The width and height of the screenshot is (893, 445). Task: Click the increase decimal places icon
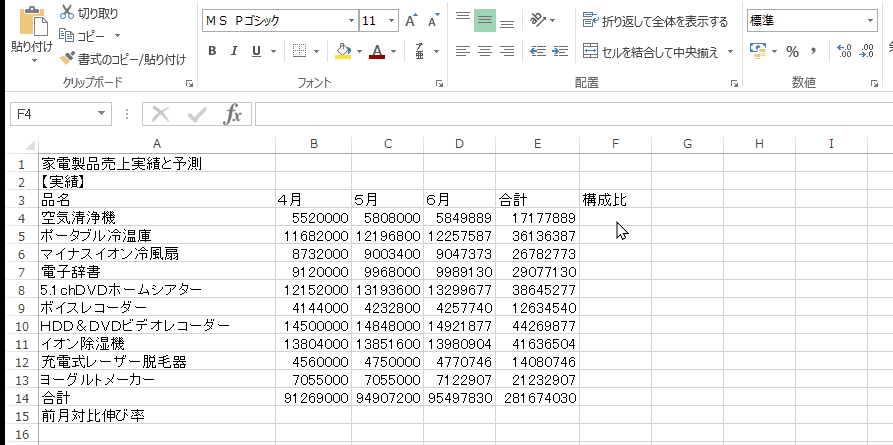click(x=842, y=51)
